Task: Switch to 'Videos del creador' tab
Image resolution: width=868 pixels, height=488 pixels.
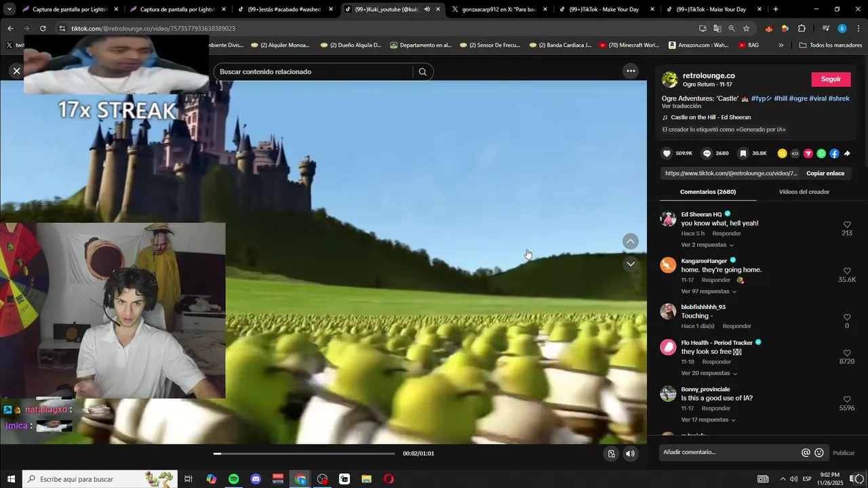Action: (804, 192)
